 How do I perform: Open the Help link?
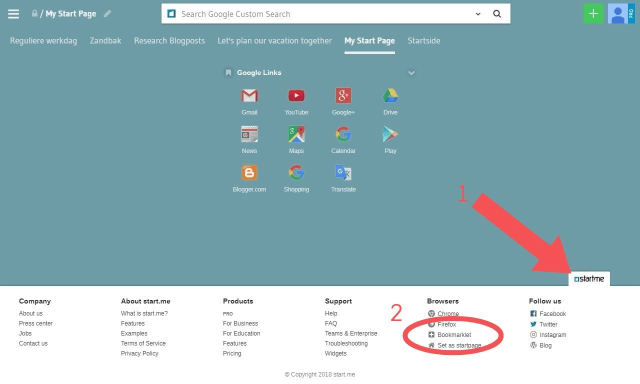(x=331, y=313)
